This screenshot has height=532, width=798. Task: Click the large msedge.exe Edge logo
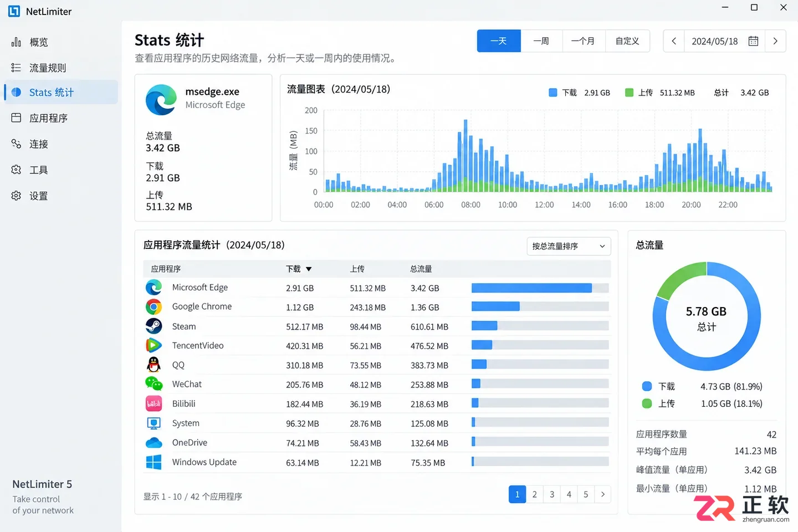(x=161, y=100)
